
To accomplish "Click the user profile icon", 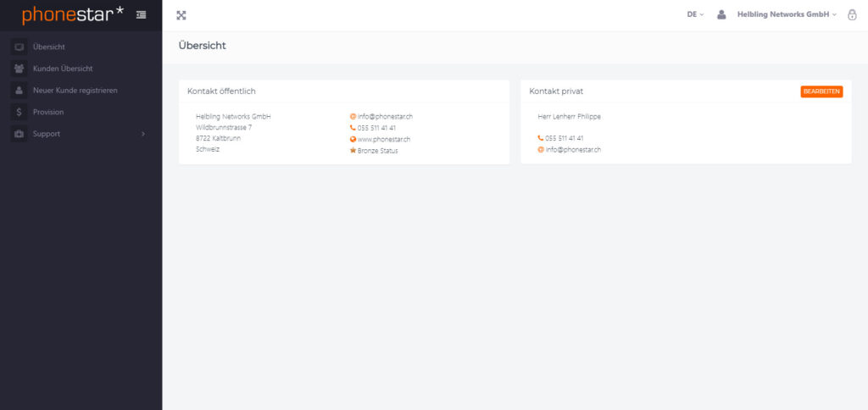I will pos(721,14).
